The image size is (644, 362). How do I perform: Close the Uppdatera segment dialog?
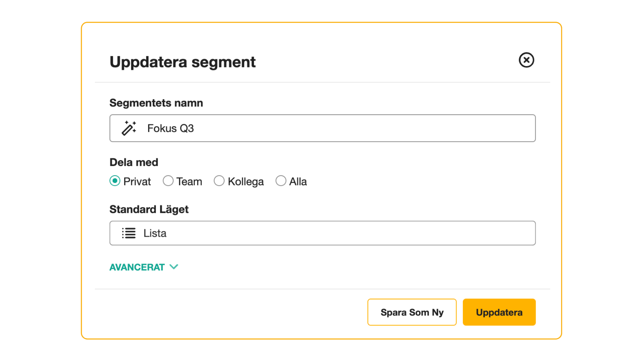[x=526, y=60]
